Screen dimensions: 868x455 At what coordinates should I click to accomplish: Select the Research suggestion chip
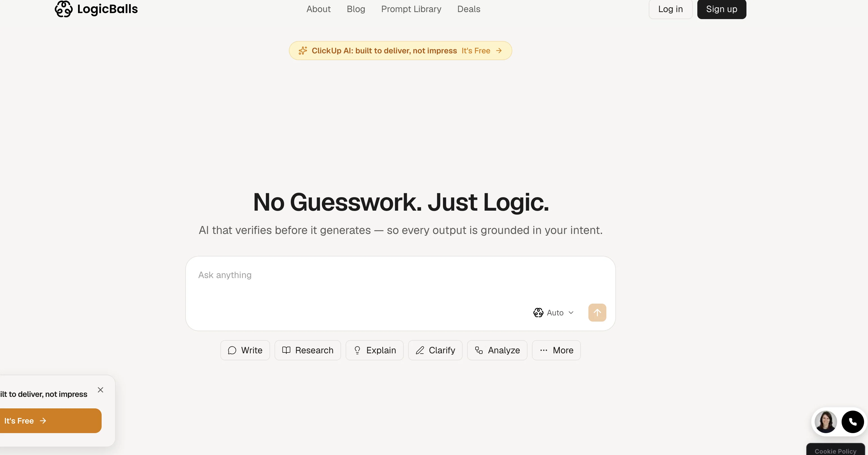click(308, 350)
